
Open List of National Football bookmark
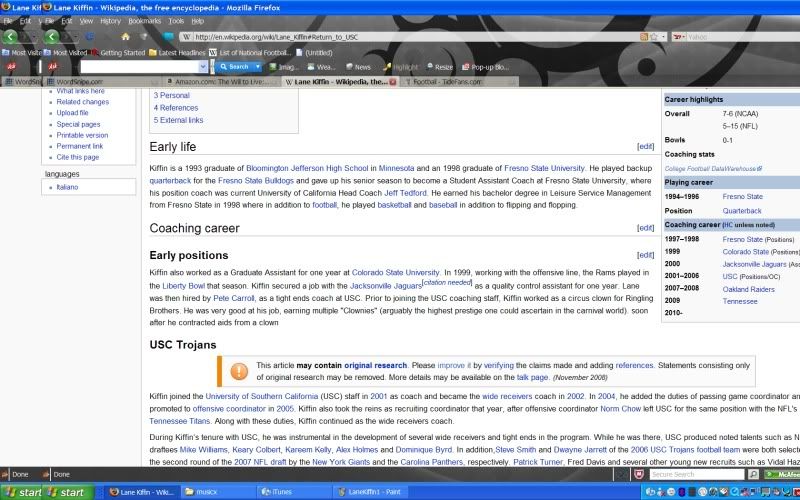[250, 53]
